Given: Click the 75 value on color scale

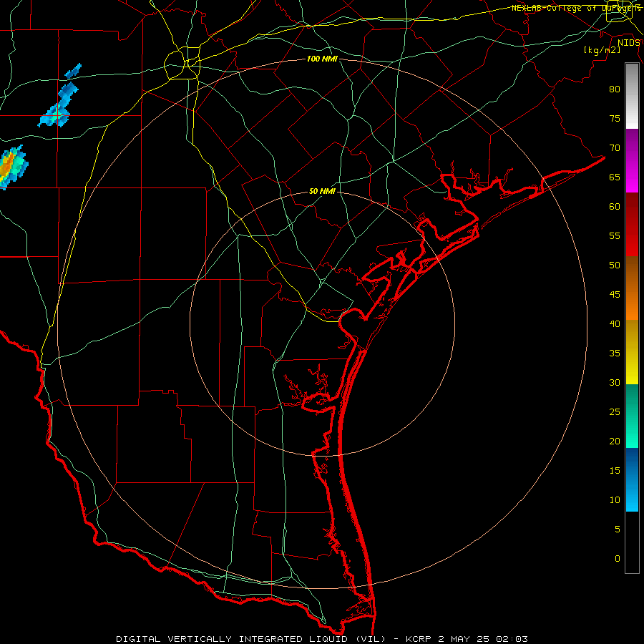Looking at the screenshot, I should tap(615, 118).
